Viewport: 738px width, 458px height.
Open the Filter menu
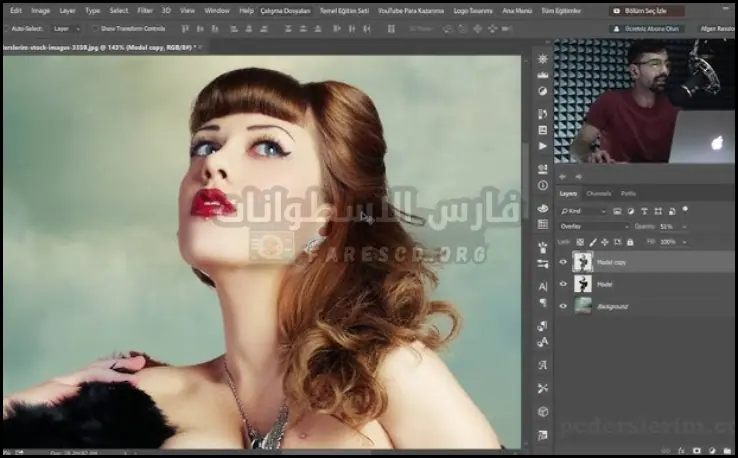pos(145,11)
